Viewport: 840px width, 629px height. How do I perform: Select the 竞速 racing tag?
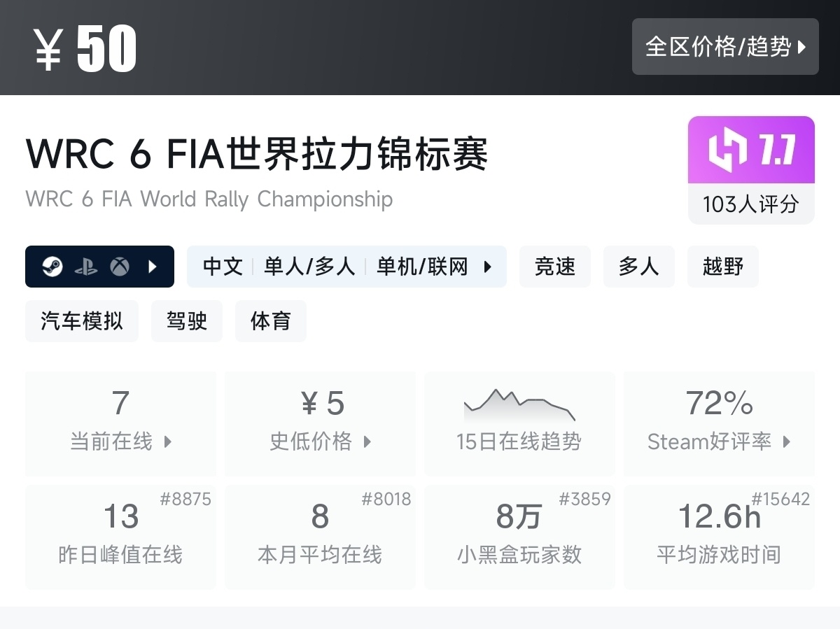pyautogui.click(x=555, y=267)
